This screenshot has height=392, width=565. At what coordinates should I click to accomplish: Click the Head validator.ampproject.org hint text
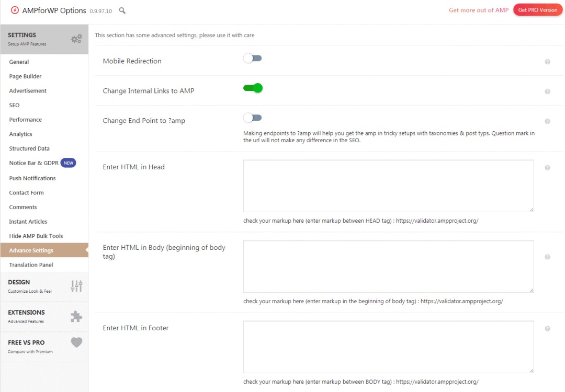tap(360, 221)
